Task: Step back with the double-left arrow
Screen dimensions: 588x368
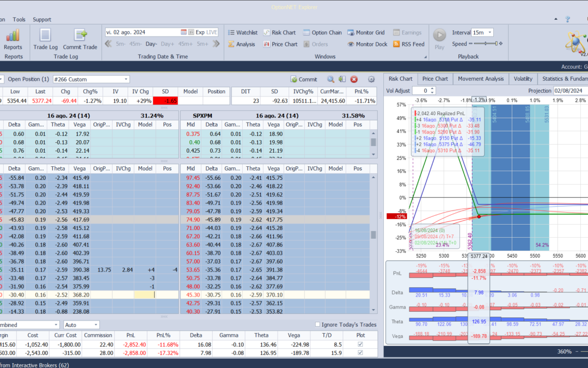Action: click(108, 44)
